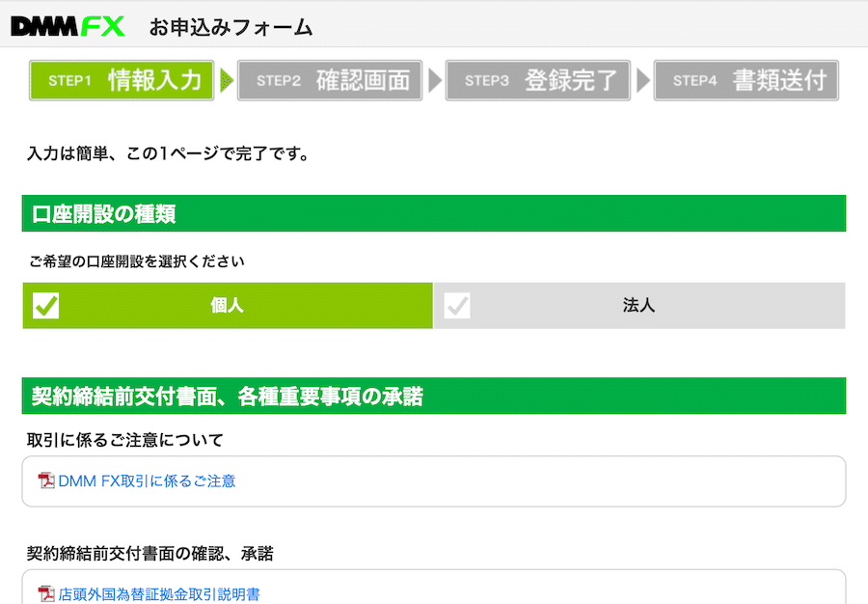This screenshot has height=604, width=868.
Task: Click the お申込みフォーム page title
Action: pyautogui.click(x=231, y=27)
